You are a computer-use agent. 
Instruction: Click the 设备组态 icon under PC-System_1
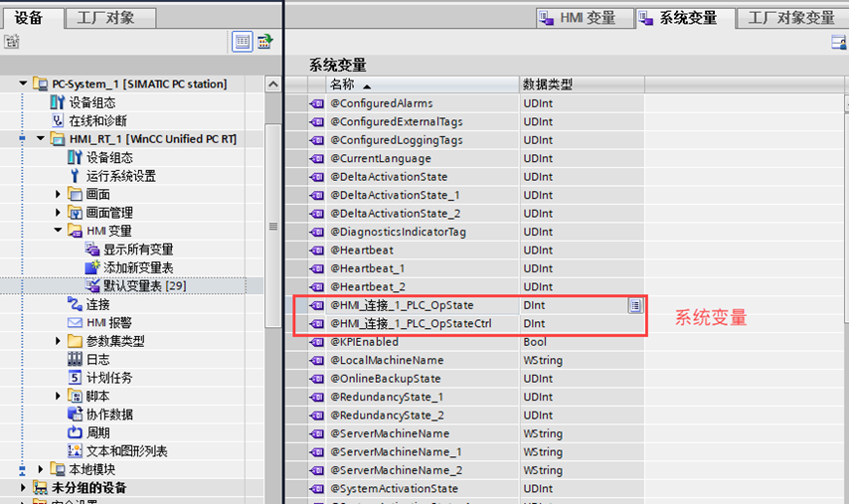click(x=58, y=102)
